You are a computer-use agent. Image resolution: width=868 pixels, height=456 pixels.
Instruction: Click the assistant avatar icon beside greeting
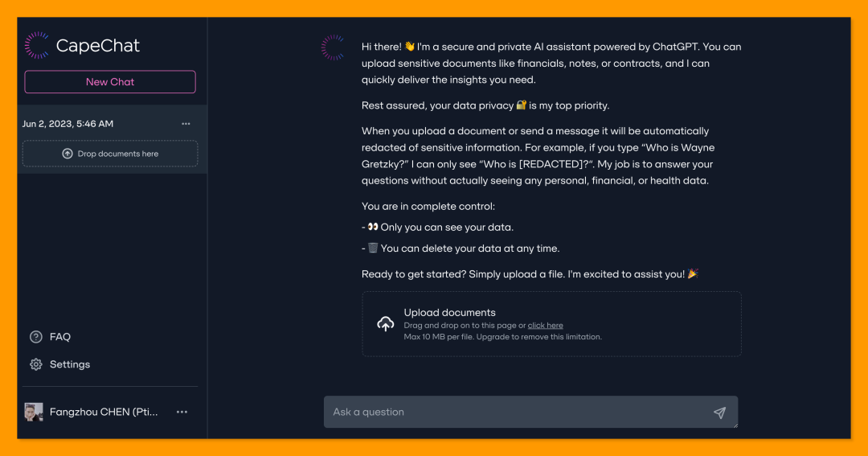click(334, 47)
